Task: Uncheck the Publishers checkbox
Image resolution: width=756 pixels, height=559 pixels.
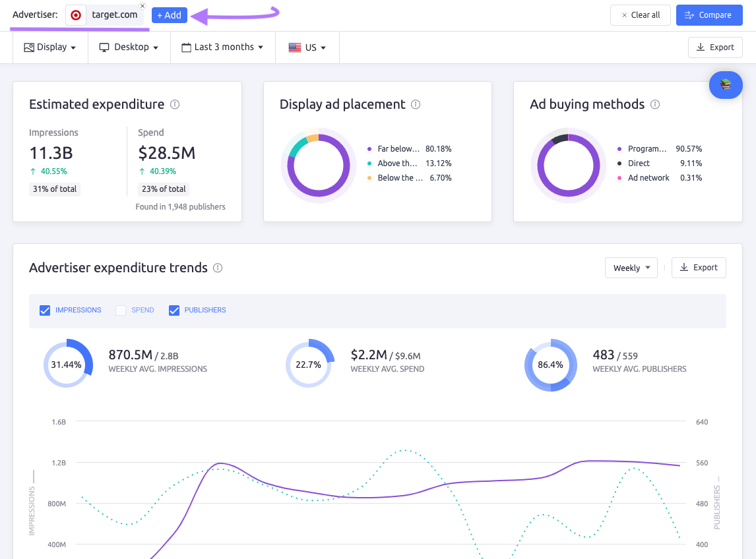Action: pos(174,310)
